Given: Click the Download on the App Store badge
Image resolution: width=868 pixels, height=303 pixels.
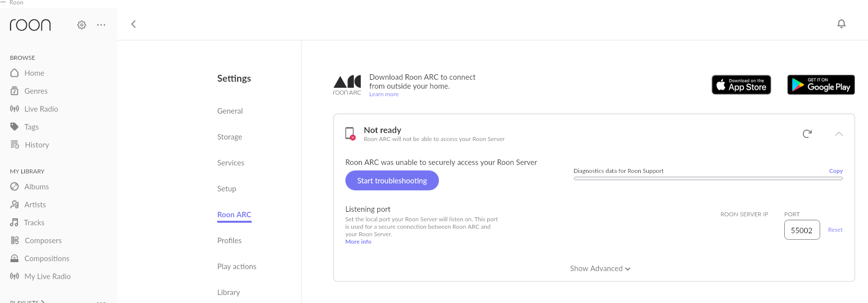Looking at the screenshot, I should [x=741, y=85].
